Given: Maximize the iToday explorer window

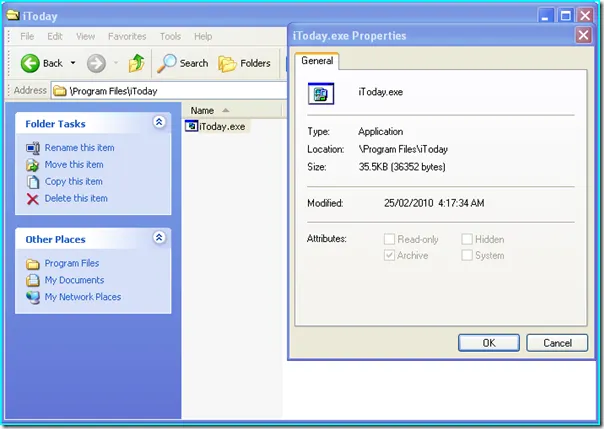Looking at the screenshot, I should click(x=565, y=16).
